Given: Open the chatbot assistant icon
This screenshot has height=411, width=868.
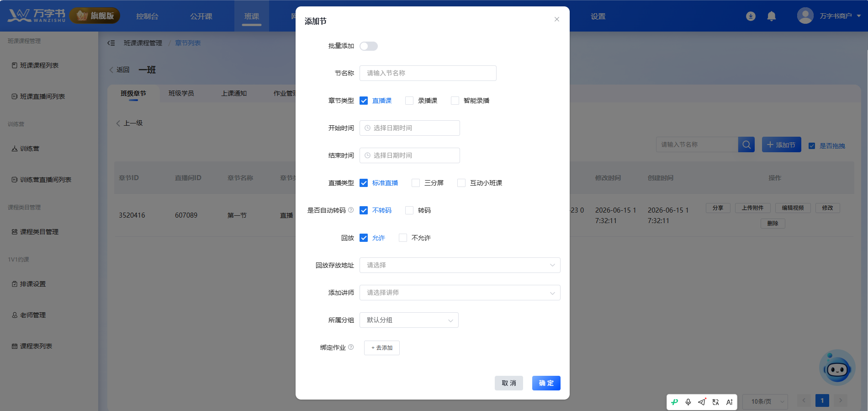Looking at the screenshot, I should [837, 368].
